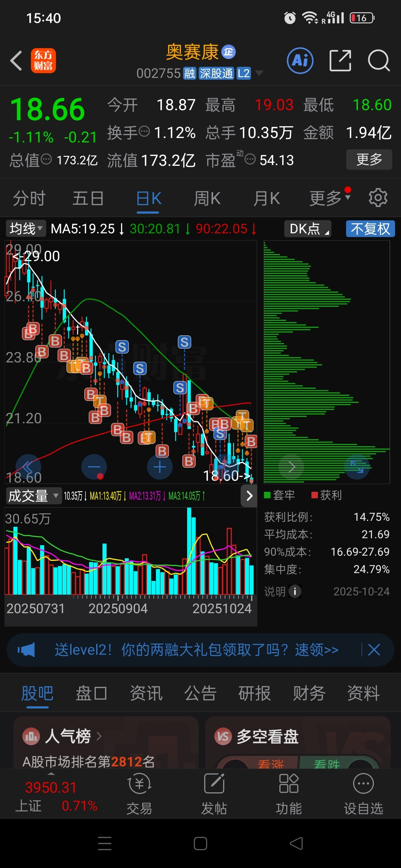
Task: Tap the Android recents menu button
Action: click(105, 844)
